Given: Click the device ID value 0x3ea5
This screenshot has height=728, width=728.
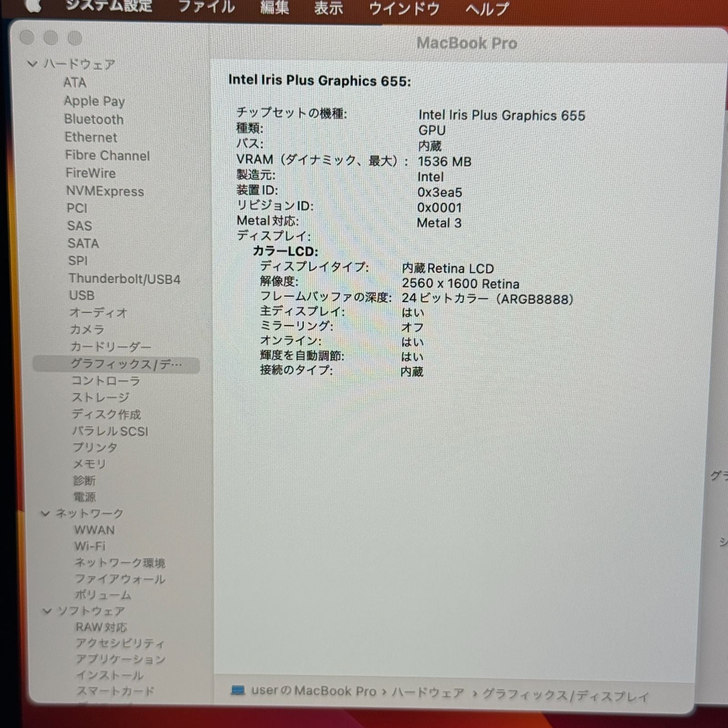Looking at the screenshot, I should coord(440,192).
